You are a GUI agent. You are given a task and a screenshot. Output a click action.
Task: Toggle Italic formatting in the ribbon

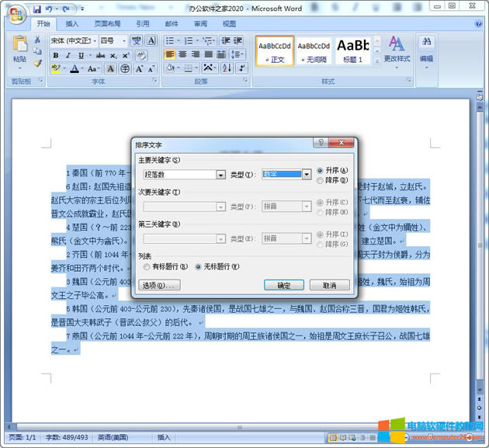point(68,55)
